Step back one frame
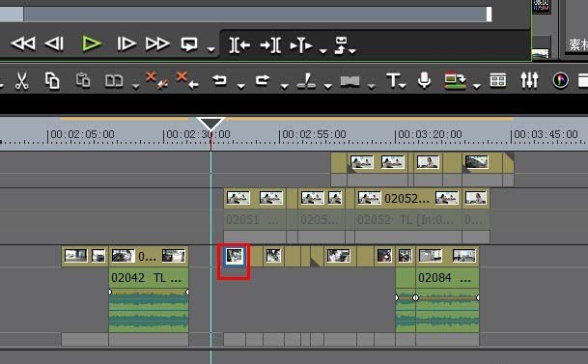588x364 pixels. 54,43
